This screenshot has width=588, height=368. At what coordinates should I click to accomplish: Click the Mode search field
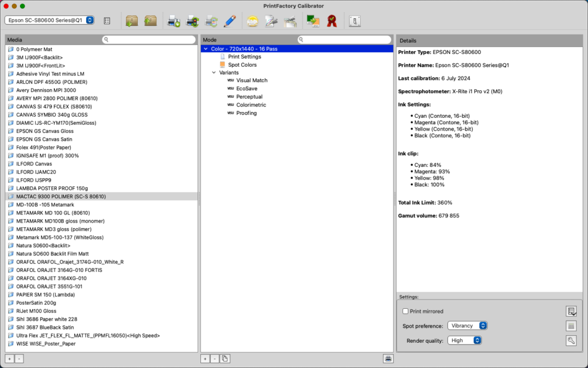click(345, 40)
